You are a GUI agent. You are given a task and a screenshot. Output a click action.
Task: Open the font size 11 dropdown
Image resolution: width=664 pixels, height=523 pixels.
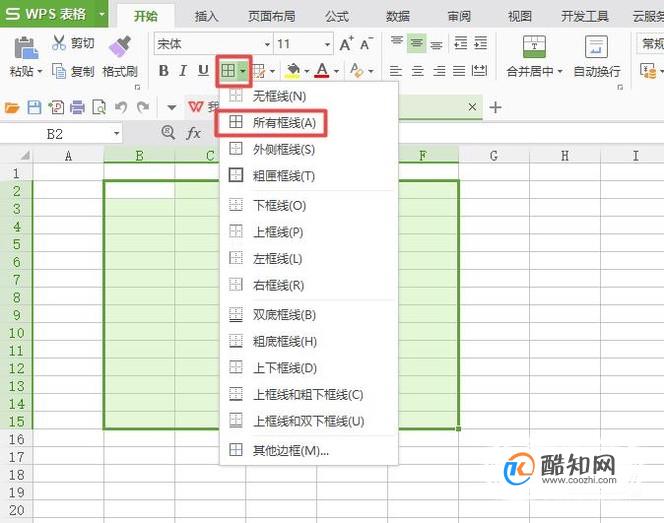coord(327,44)
